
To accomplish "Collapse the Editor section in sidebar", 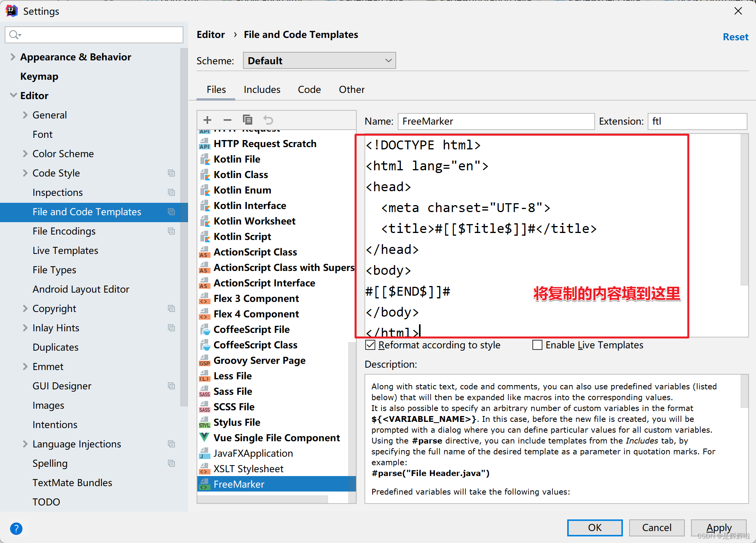I will 14,95.
